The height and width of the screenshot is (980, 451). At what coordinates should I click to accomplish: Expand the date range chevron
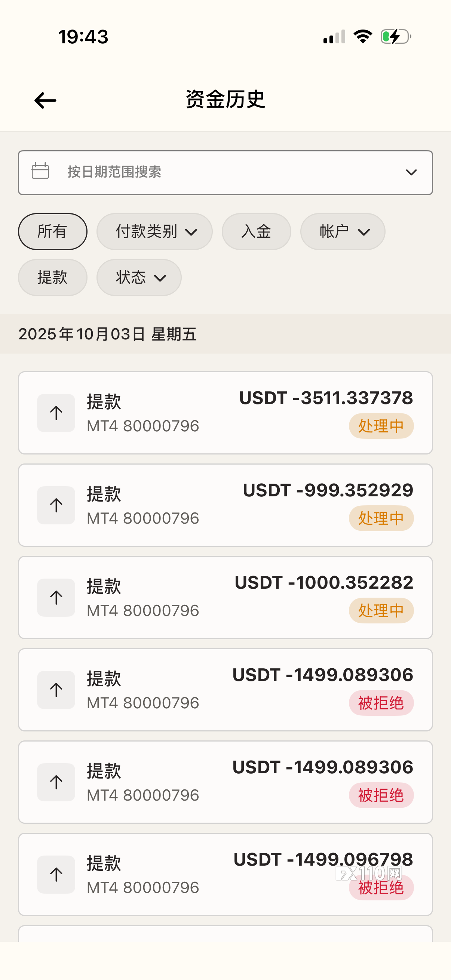tap(411, 172)
